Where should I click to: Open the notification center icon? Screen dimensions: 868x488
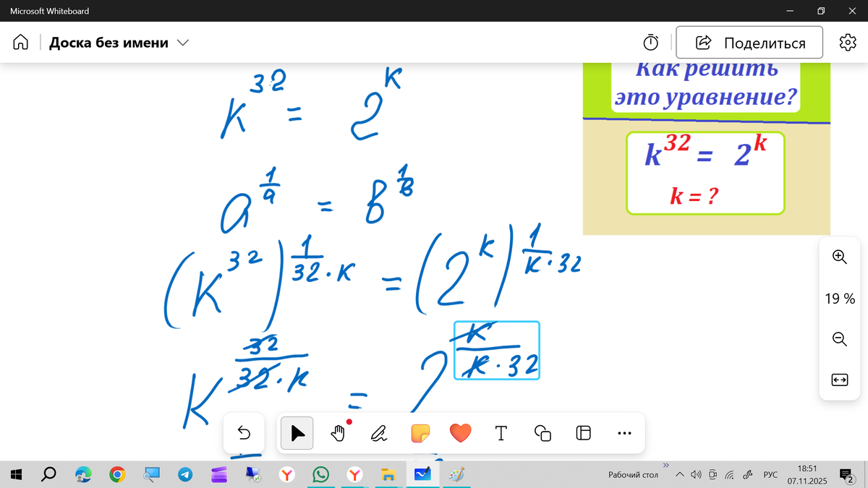[x=846, y=474]
